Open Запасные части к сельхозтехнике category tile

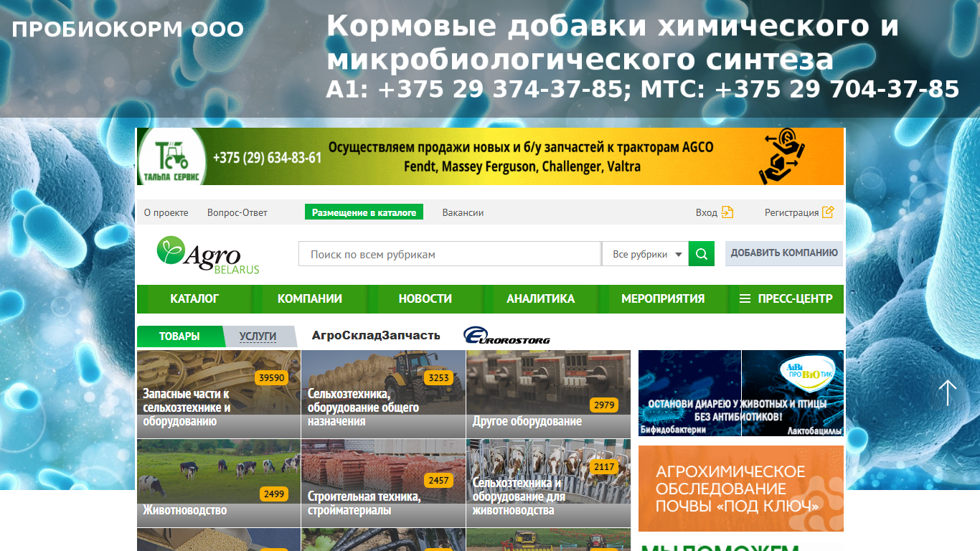pyautogui.click(x=219, y=394)
